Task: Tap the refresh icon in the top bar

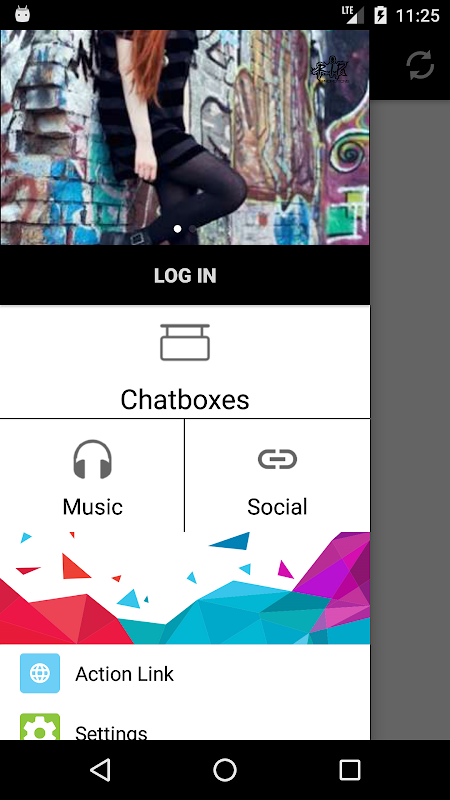Action: point(420,65)
